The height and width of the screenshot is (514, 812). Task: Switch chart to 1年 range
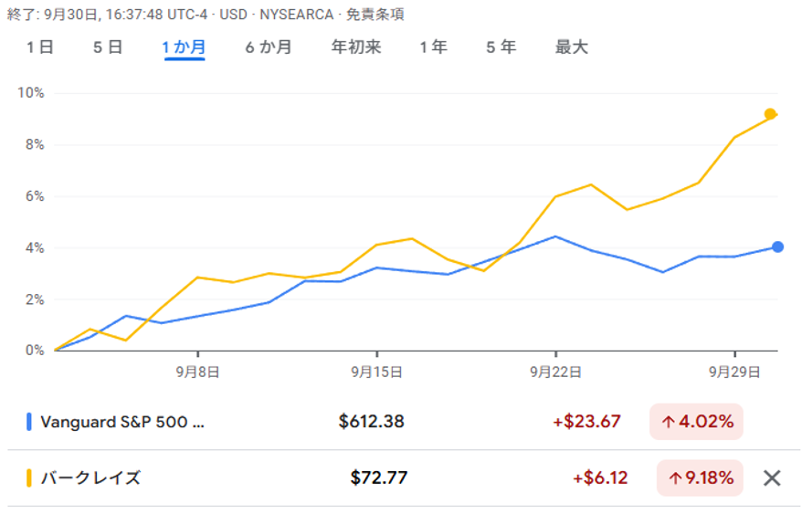pyautogui.click(x=434, y=47)
